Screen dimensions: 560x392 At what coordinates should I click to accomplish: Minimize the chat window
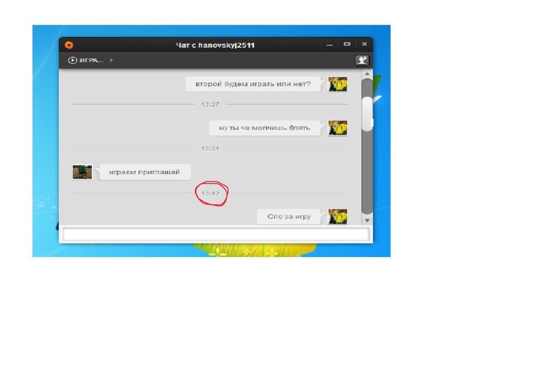pos(329,45)
